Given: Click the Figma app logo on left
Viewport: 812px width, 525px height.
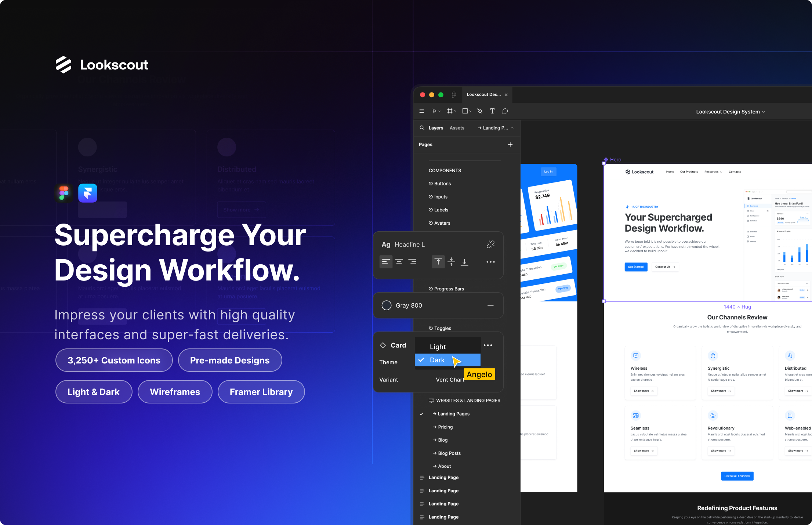Looking at the screenshot, I should (x=64, y=193).
